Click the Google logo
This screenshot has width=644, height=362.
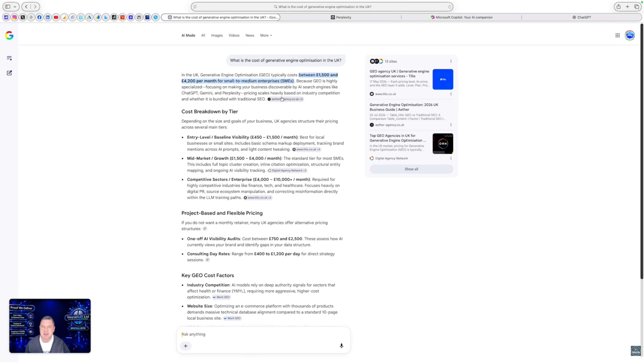point(9,35)
